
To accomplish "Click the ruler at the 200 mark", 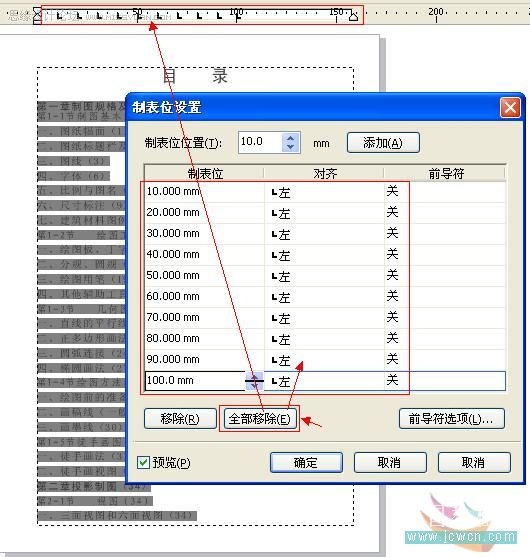I will [x=436, y=14].
